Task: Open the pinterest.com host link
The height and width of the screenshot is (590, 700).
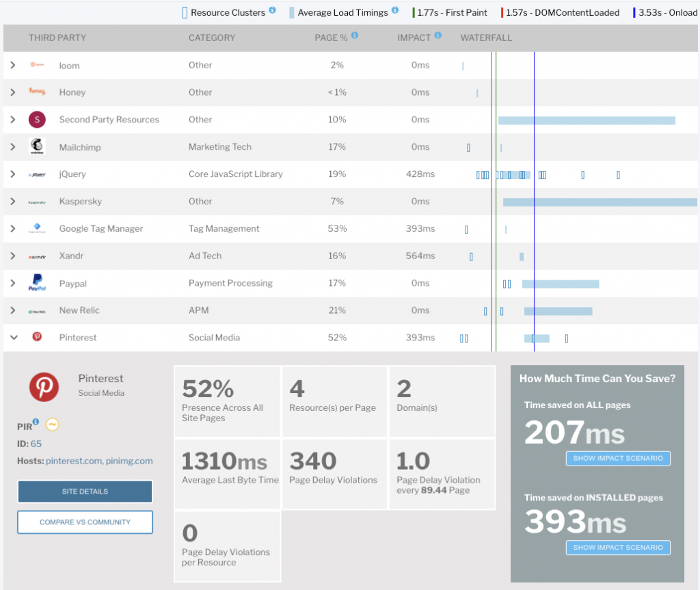Action: pyautogui.click(x=74, y=461)
